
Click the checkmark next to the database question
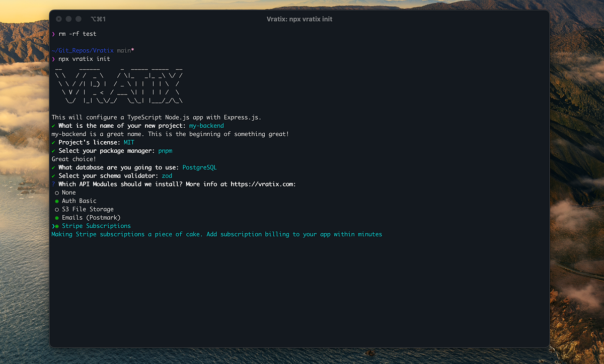point(53,167)
